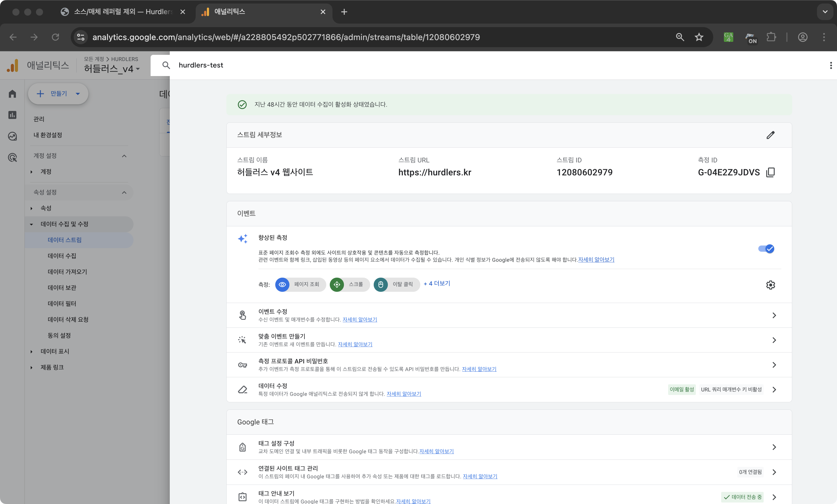Image resolution: width=837 pixels, height=504 pixels.
Task: Reload the page
Action: point(55,37)
